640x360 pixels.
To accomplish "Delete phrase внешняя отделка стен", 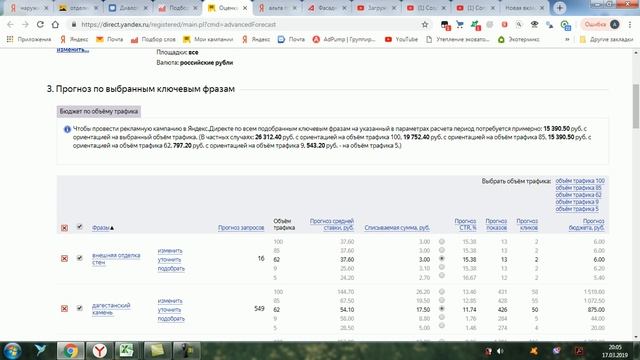I will 64,258.
